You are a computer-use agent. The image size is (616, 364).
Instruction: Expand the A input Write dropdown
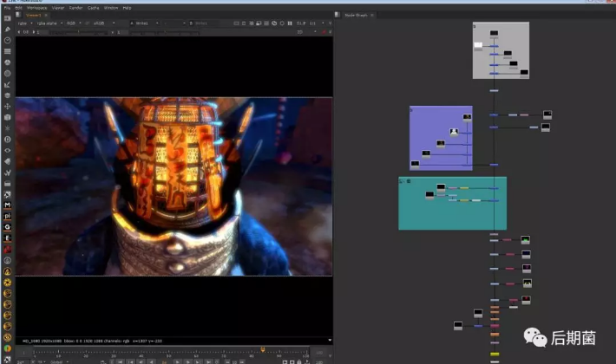[145, 23]
